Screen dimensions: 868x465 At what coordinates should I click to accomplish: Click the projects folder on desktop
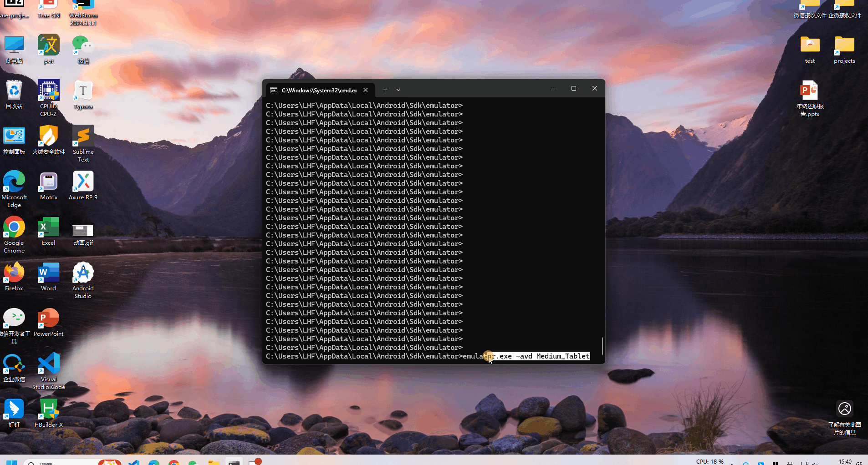point(844,46)
